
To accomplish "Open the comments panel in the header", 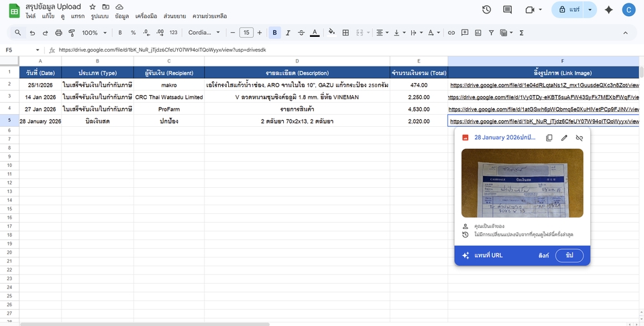I will (508, 9).
